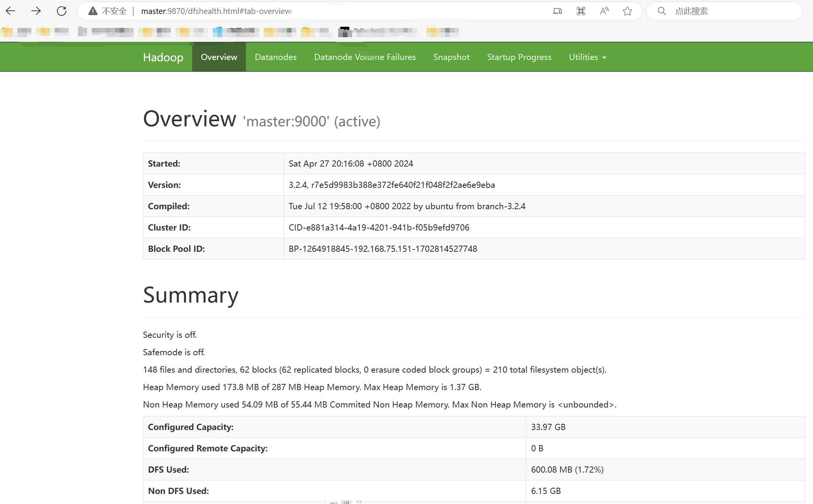813x504 pixels.
Task: Click the Non DFS Used value 6.15 GB
Action: [546, 491]
